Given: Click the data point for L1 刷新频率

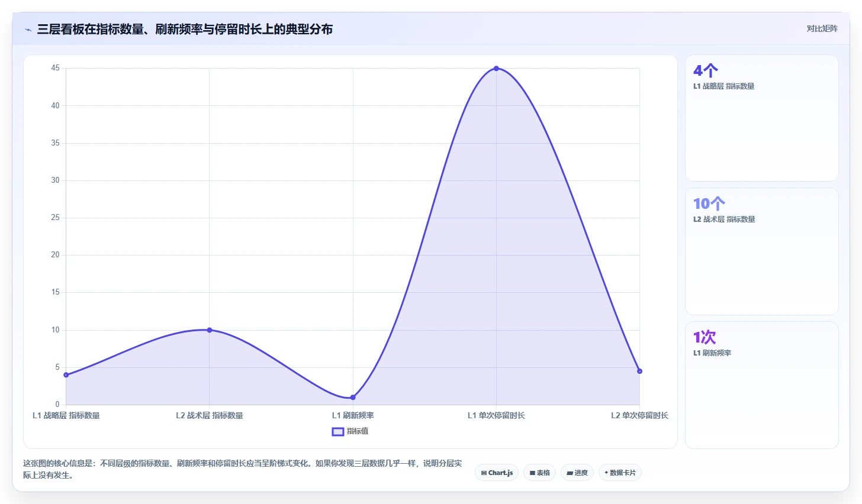Looking at the screenshot, I should click(353, 398).
